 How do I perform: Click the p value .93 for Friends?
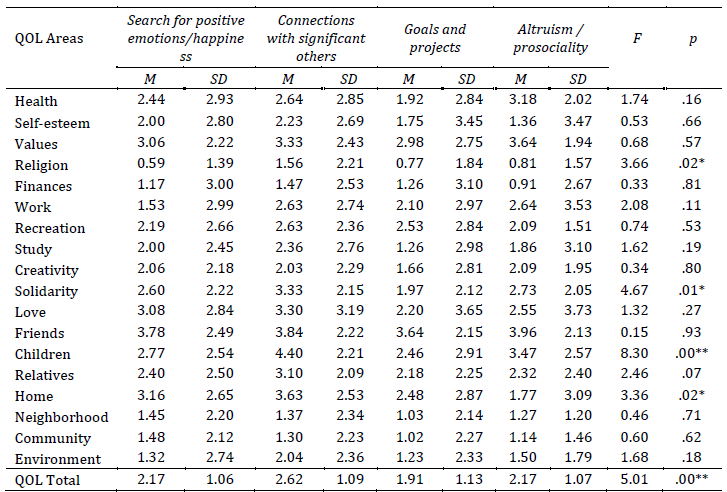[689, 333]
